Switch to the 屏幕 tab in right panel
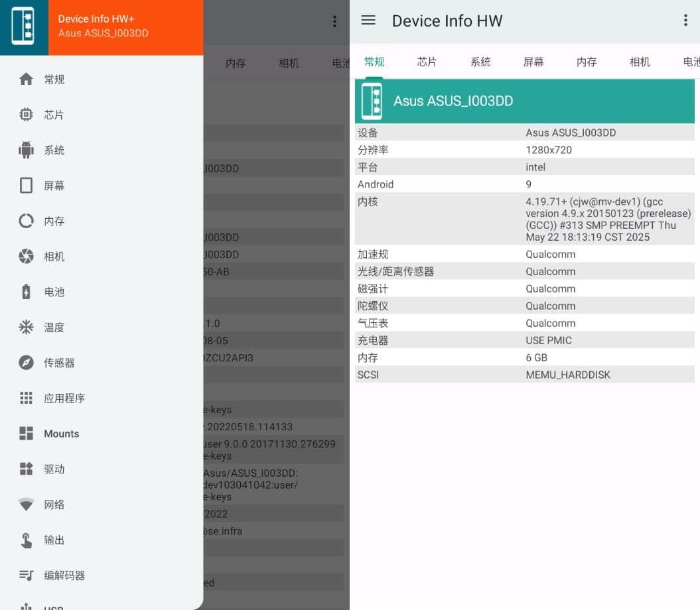 tap(533, 62)
